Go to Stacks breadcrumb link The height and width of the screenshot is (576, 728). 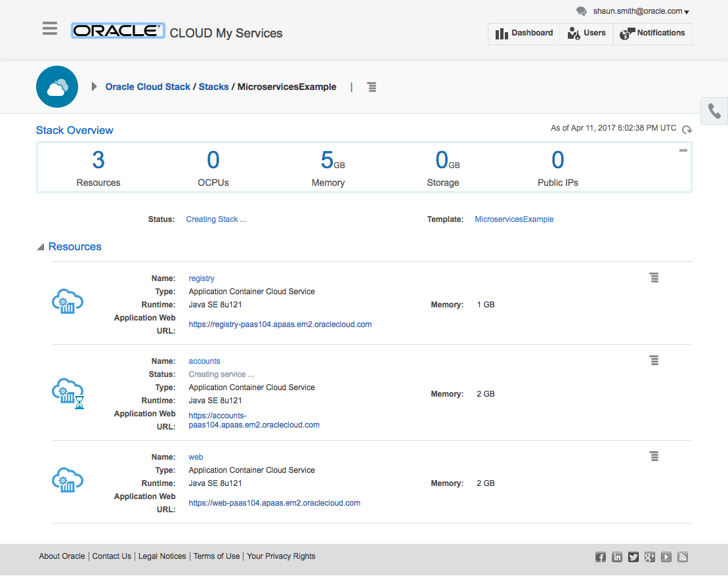tap(213, 87)
